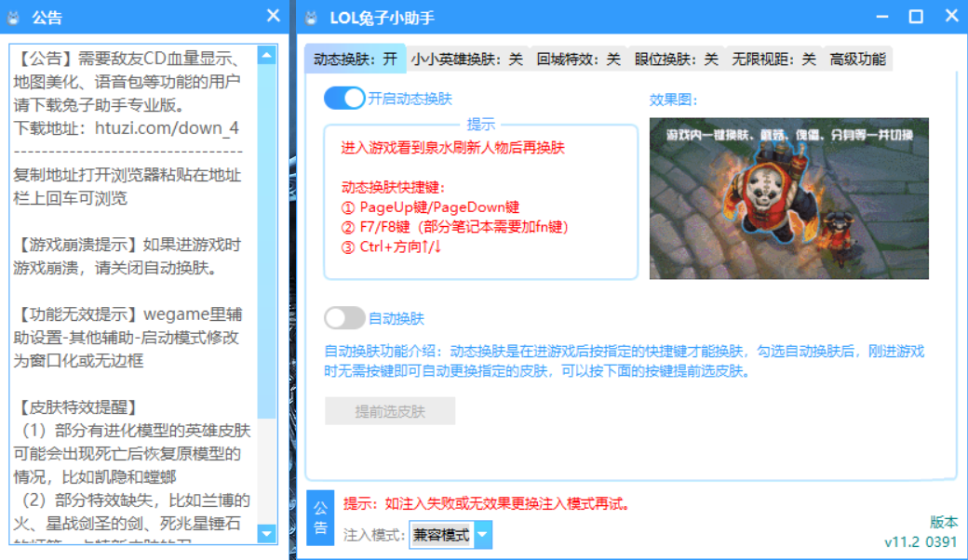Turn off the 开启动态换肤 switch
This screenshot has height=560, width=968.
pyautogui.click(x=345, y=98)
